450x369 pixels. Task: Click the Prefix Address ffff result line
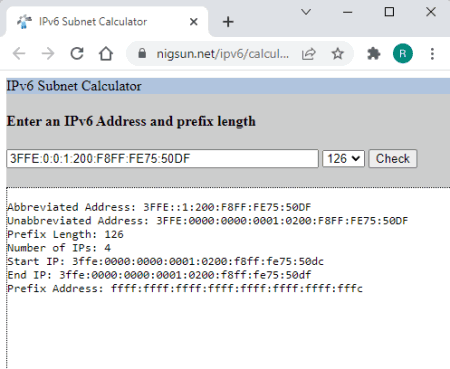tap(185, 289)
